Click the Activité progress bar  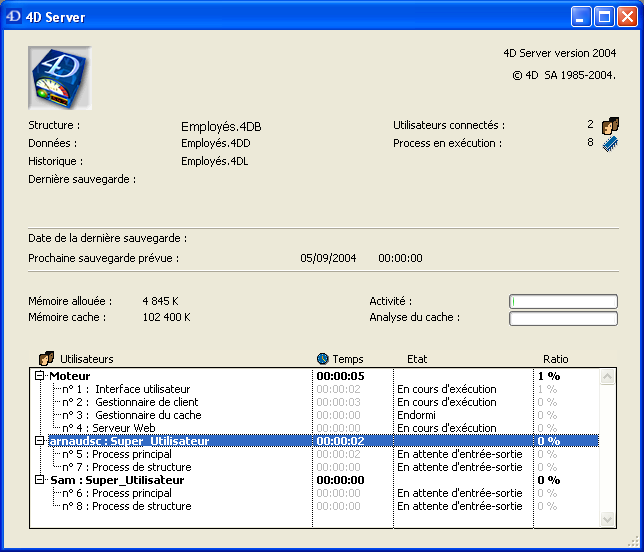click(x=562, y=301)
